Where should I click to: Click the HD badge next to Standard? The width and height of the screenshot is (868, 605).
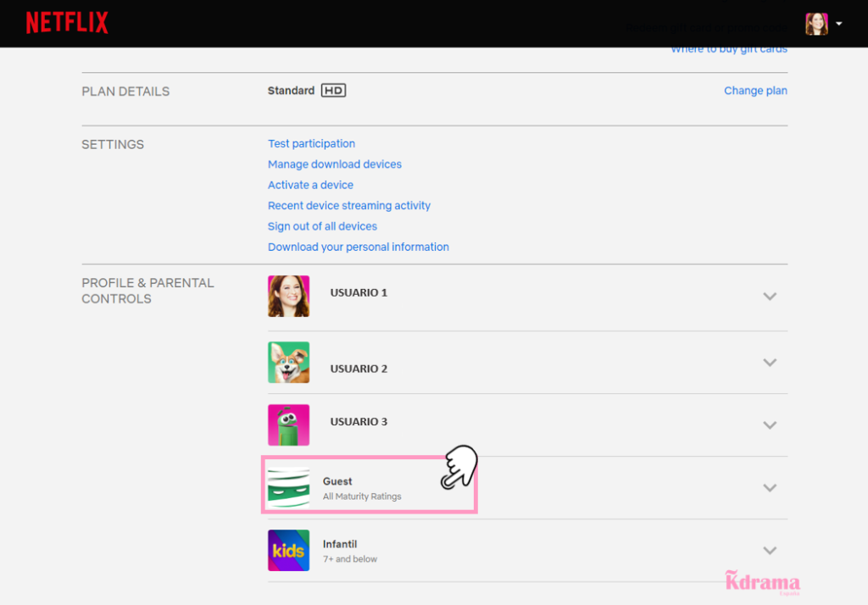[x=334, y=90]
